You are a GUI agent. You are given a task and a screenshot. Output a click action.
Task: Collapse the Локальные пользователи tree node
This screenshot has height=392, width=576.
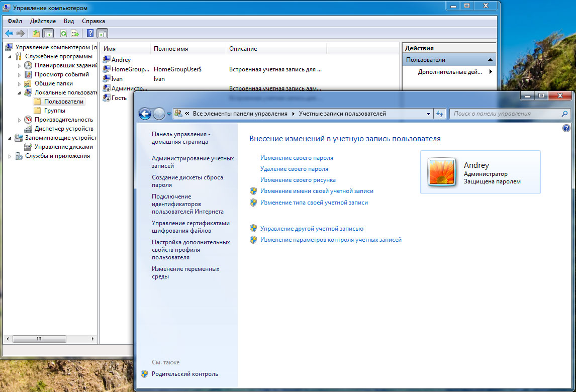(x=20, y=92)
